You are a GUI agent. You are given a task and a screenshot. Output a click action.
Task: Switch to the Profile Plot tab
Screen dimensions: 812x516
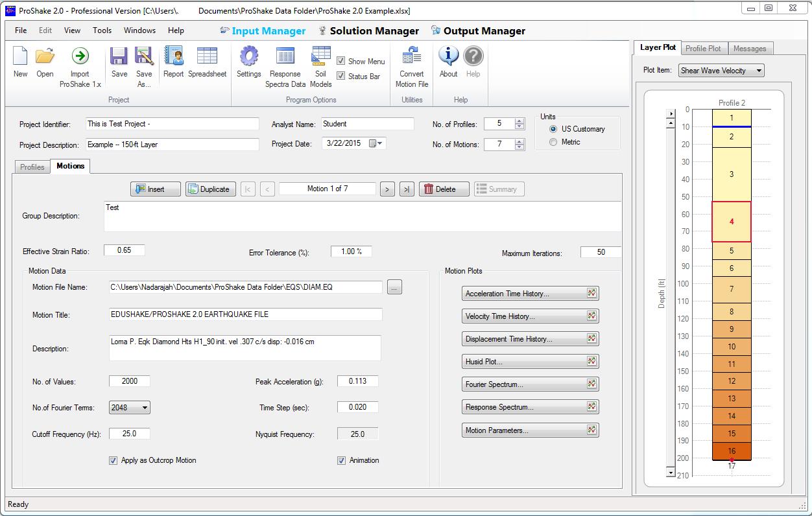[703, 49]
